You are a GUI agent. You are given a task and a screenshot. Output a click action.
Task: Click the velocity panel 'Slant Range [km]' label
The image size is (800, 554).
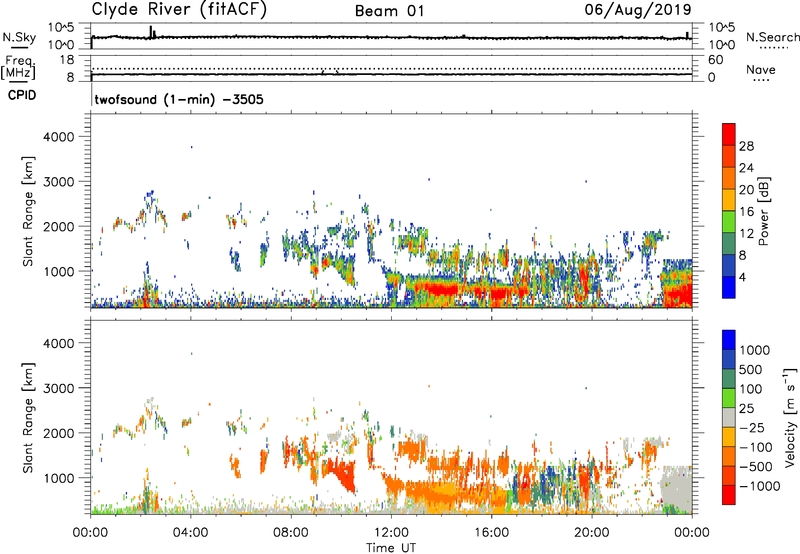(x=28, y=417)
